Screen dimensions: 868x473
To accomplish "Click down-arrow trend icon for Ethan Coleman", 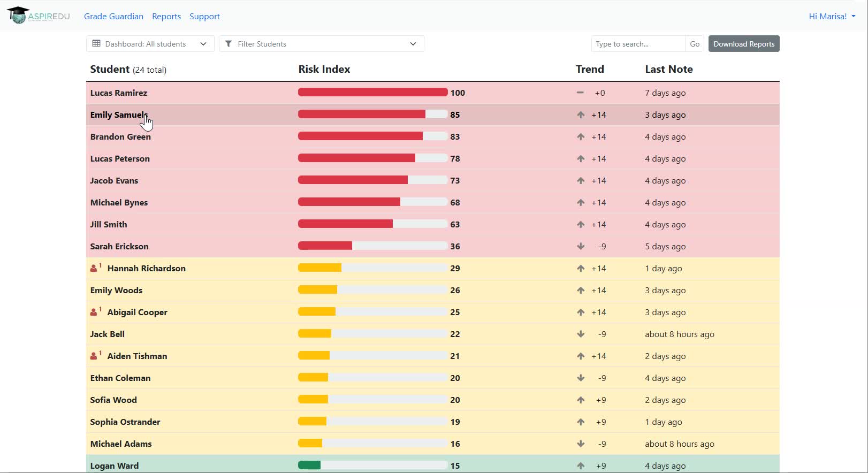I will click(581, 378).
